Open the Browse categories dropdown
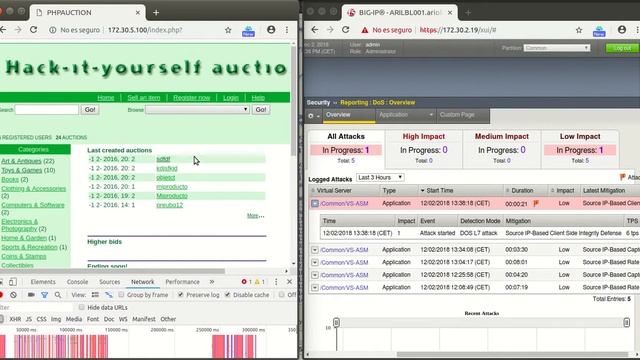Image resolution: width=640 pixels, height=360 pixels. [x=197, y=109]
